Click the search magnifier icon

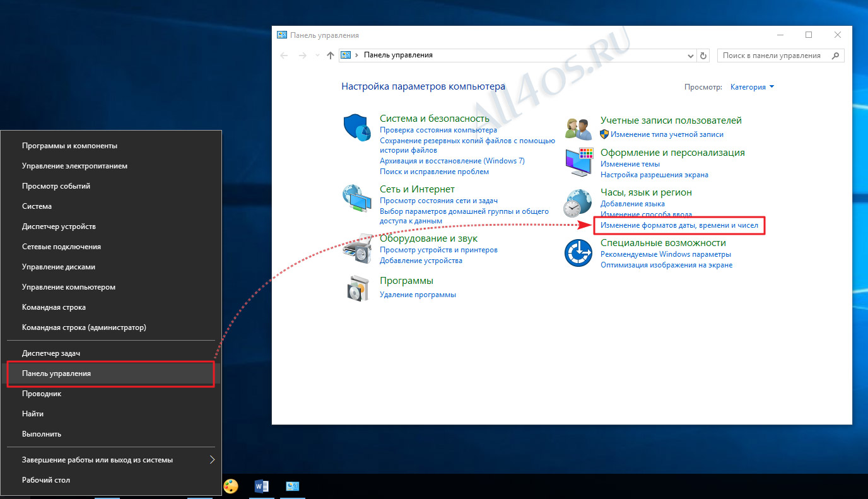(x=835, y=56)
